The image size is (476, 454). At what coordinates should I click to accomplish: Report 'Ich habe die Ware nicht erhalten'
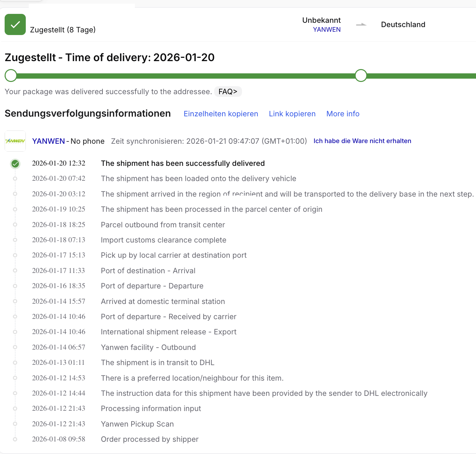(362, 141)
